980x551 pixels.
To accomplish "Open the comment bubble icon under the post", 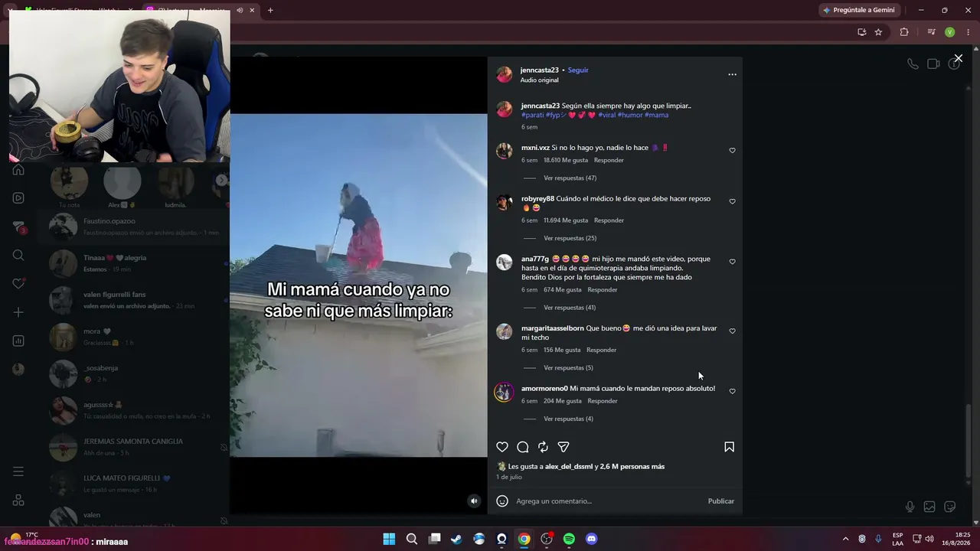I will [523, 447].
